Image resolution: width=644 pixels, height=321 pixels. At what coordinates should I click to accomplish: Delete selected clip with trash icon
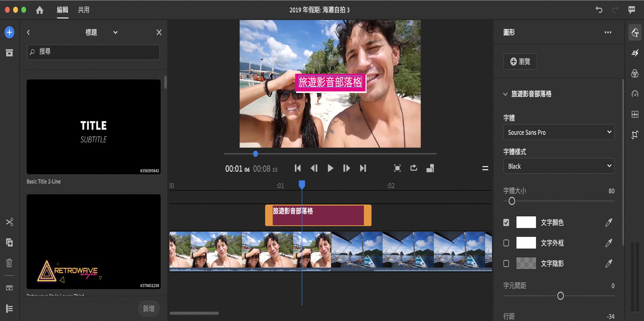pyautogui.click(x=9, y=263)
